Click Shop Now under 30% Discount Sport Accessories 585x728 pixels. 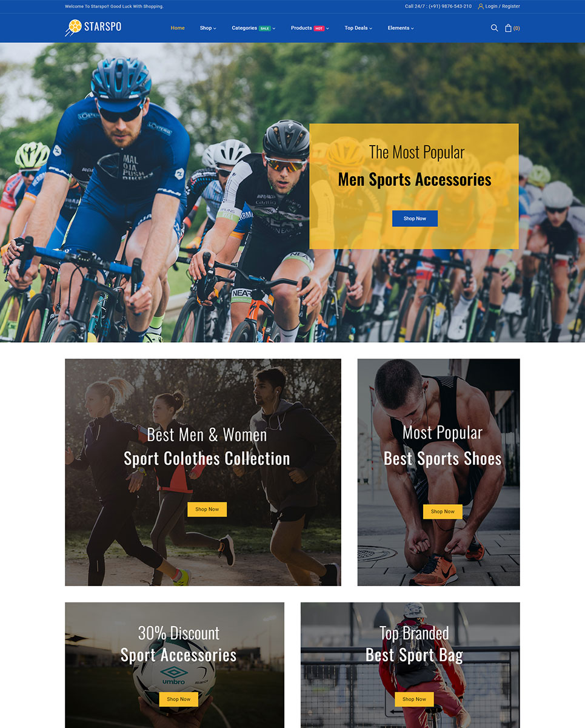pos(178,699)
